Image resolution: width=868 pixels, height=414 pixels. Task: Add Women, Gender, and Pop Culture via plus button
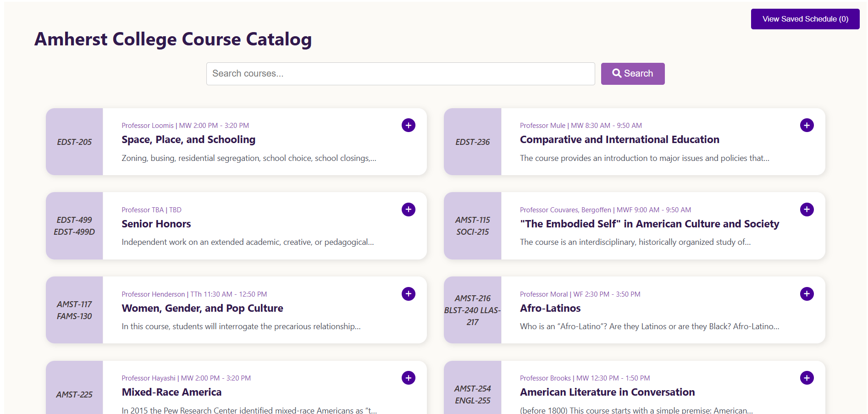click(408, 294)
